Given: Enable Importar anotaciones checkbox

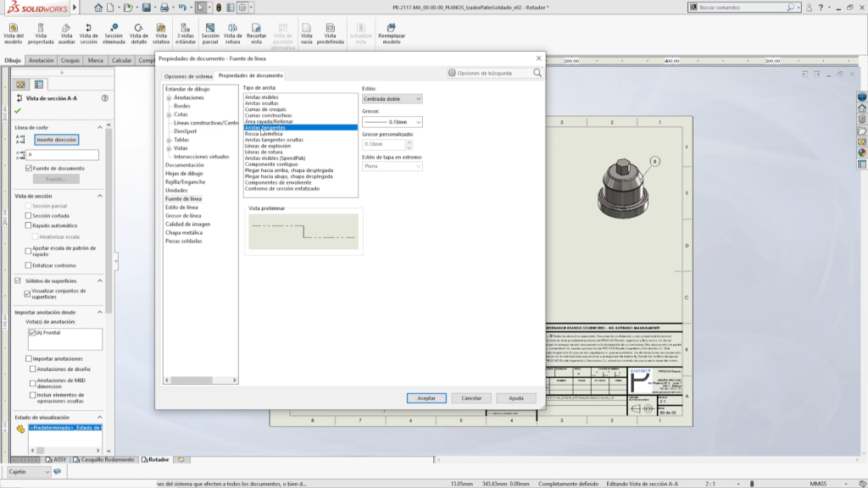Looking at the screenshot, I should (x=29, y=358).
